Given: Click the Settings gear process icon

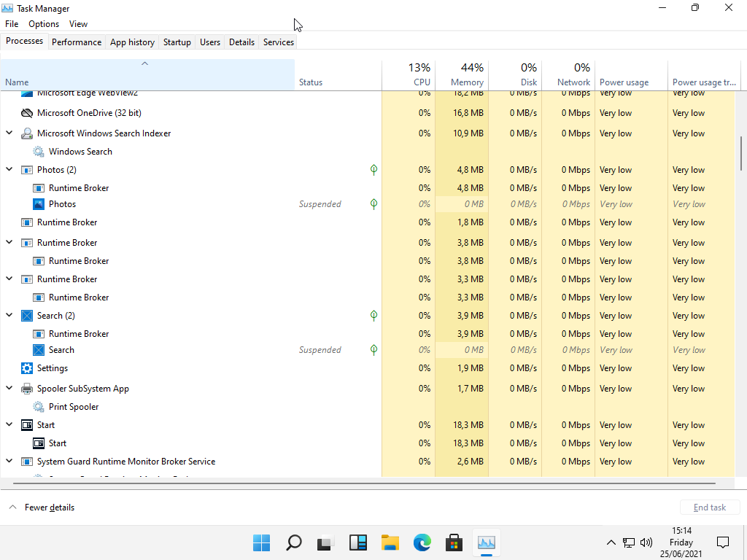Looking at the screenshot, I should pos(27,368).
